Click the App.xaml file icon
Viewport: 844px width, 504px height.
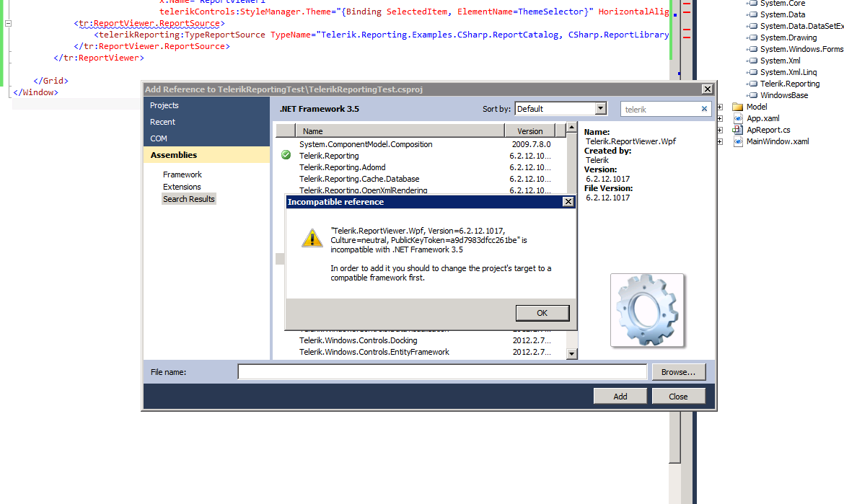(738, 118)
